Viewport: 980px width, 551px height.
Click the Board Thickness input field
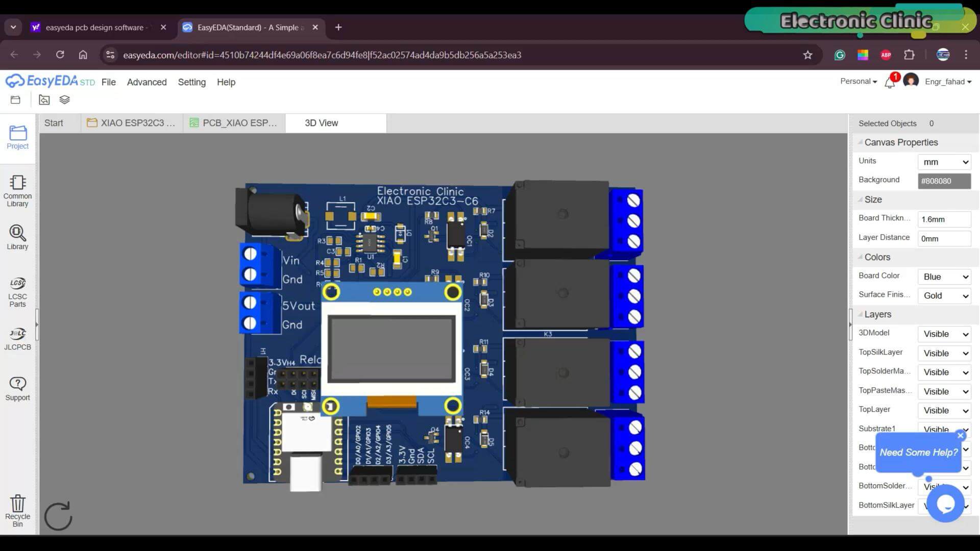(944, 219)
